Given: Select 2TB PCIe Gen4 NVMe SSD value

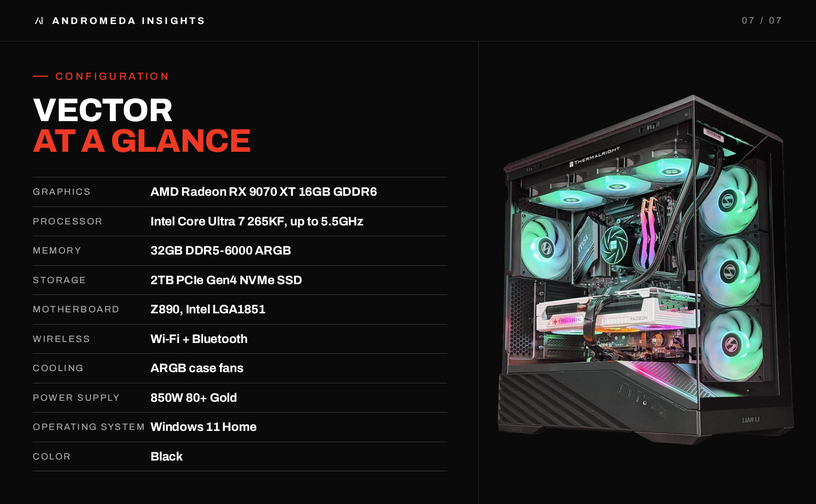Looking at the screenshot, I should click(x=226, y=280).
